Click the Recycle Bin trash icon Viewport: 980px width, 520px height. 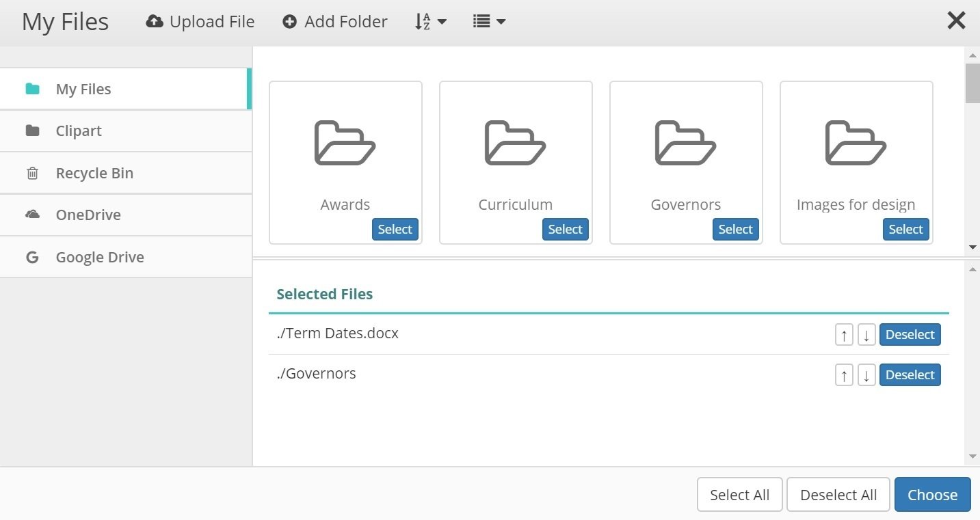click(32, 173)
